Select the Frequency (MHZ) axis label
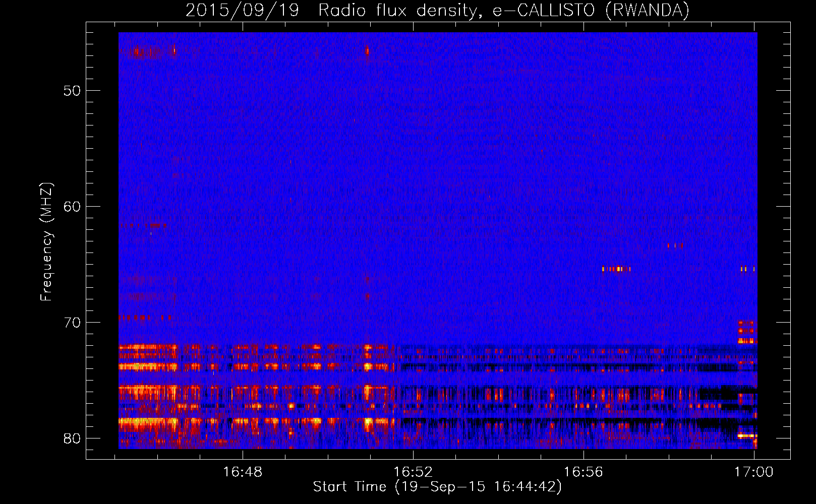 (x=46, y=242)
